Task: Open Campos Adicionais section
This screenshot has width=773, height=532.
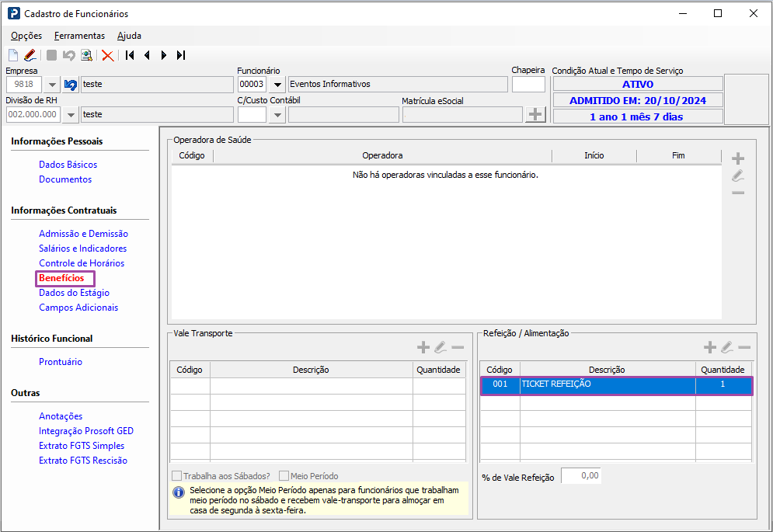Action: click(x=78, y=308)
